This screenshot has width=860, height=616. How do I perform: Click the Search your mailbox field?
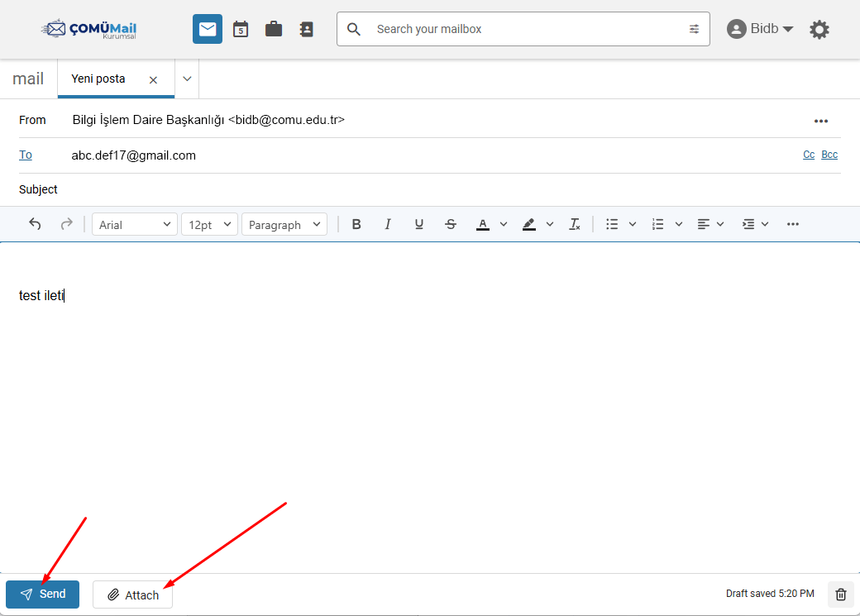point(523,29)
